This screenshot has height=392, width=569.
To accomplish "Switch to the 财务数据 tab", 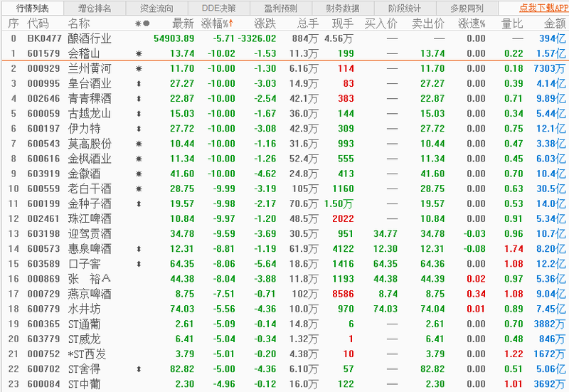I will (x=343, y=8).
